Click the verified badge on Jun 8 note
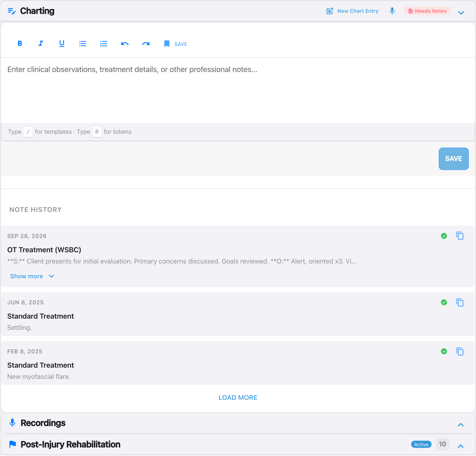The width and height of the screenshot is (476, 456). (x=444, y=302)
